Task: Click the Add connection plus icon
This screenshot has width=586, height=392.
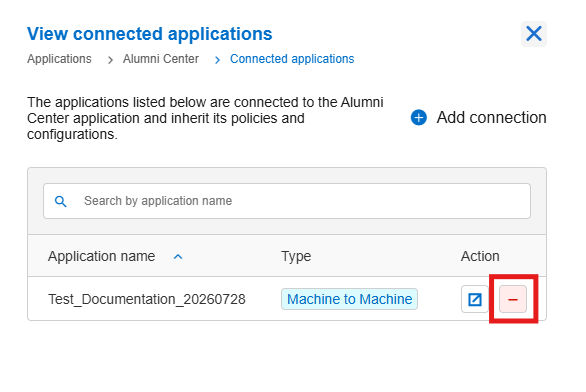Action: click(419, 118)
